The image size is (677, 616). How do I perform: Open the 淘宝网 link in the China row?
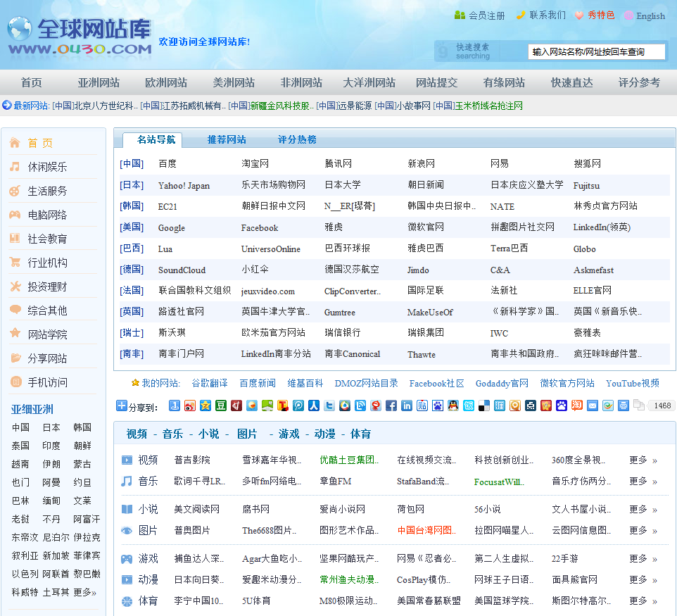tap(255, 164)
